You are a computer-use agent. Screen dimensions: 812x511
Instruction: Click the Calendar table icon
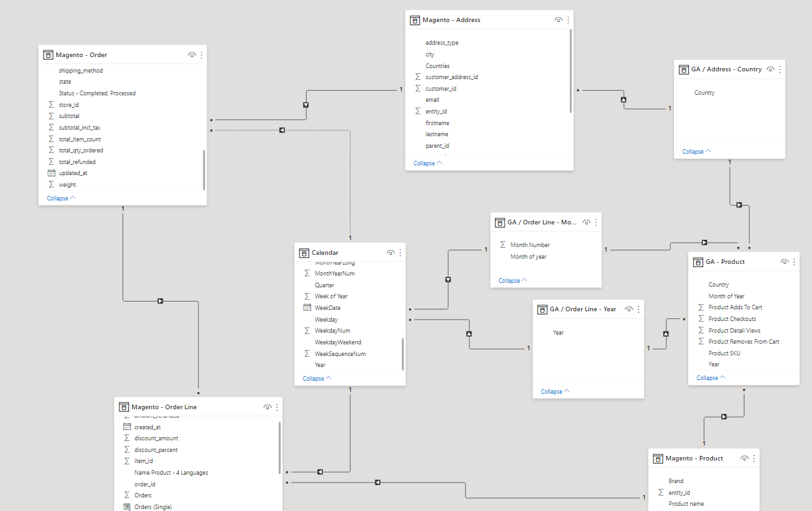click(304, 253)
